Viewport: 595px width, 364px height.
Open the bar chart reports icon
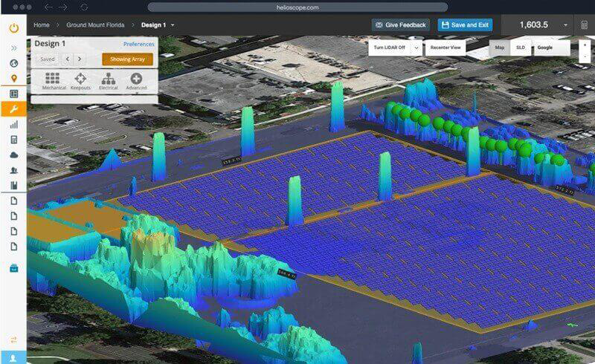pos(13,124)
